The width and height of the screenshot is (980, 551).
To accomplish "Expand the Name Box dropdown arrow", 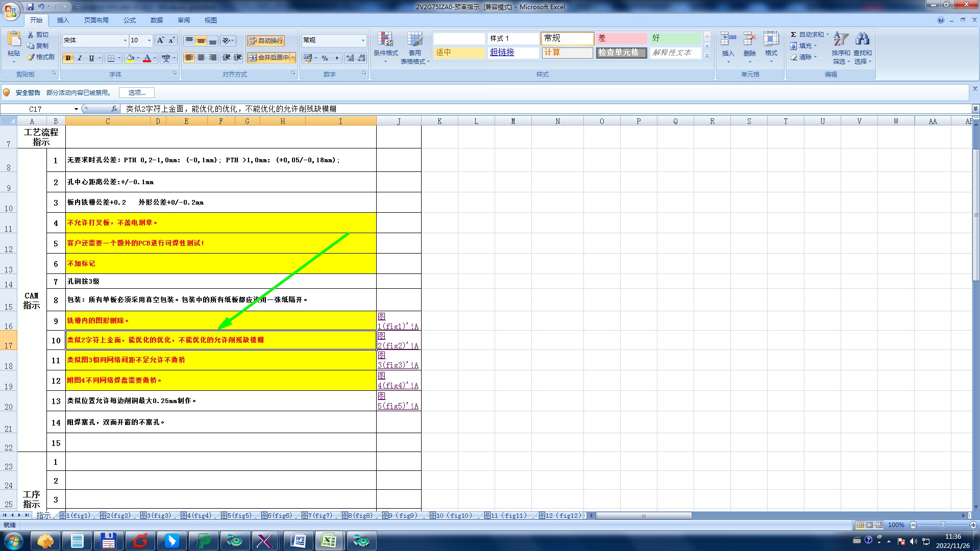I will point(76,109).
